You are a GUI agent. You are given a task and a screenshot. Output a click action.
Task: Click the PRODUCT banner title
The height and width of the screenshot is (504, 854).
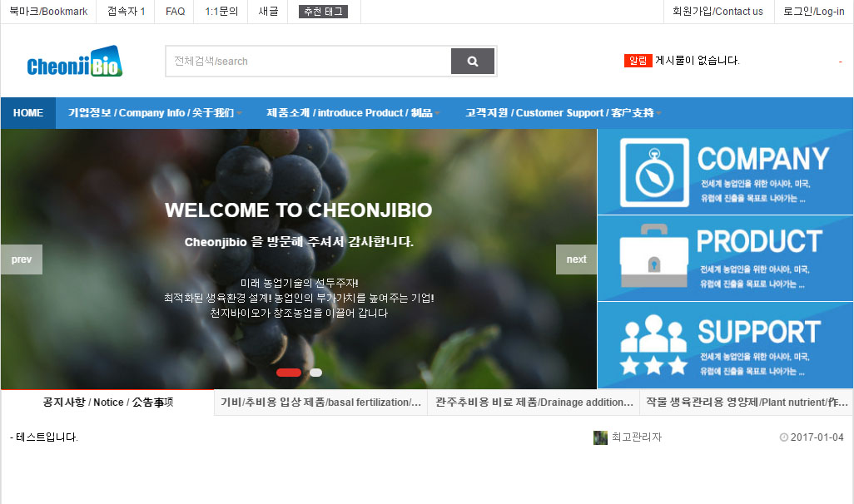coord(759,241)
